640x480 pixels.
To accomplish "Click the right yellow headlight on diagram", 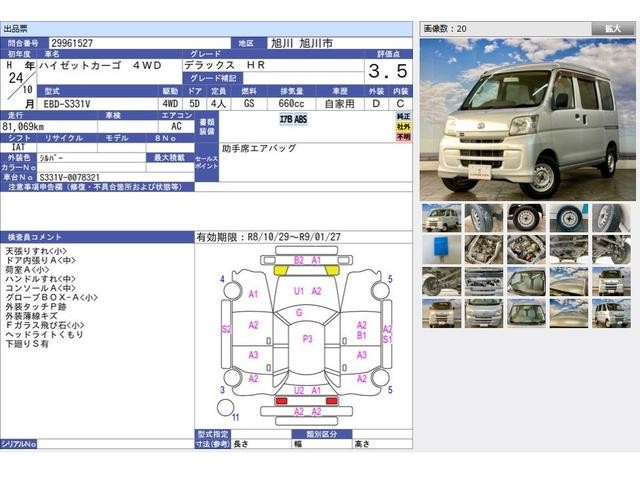I will (332, 270).
